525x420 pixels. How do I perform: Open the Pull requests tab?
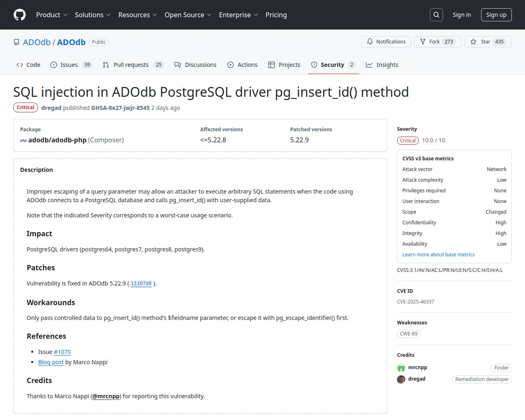(x=133, y=65)
